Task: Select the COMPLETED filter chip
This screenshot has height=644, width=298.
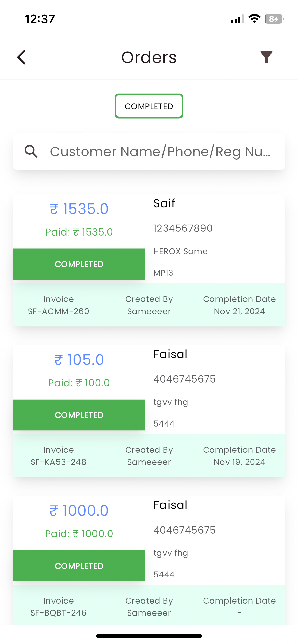Action: 149,106
